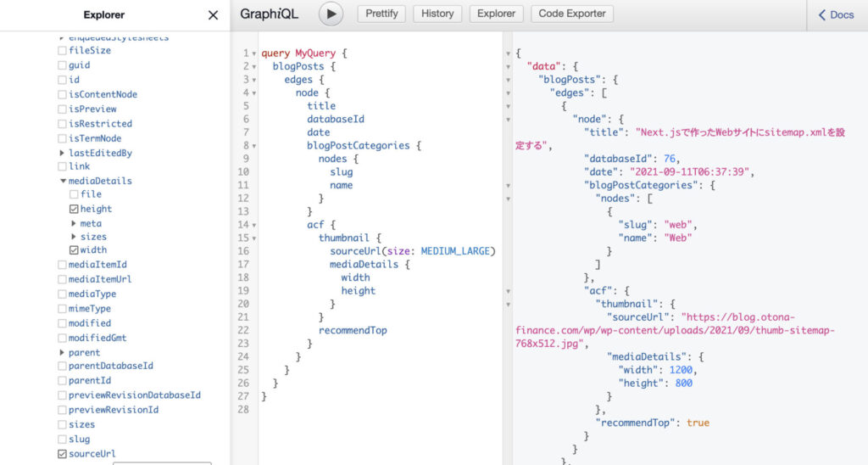Click recommendTop field in query editor

point(353,330)
